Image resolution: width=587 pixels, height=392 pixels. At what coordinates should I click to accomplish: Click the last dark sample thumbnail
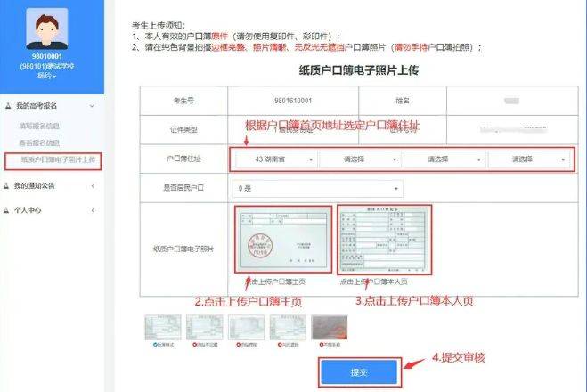[328, 328]
